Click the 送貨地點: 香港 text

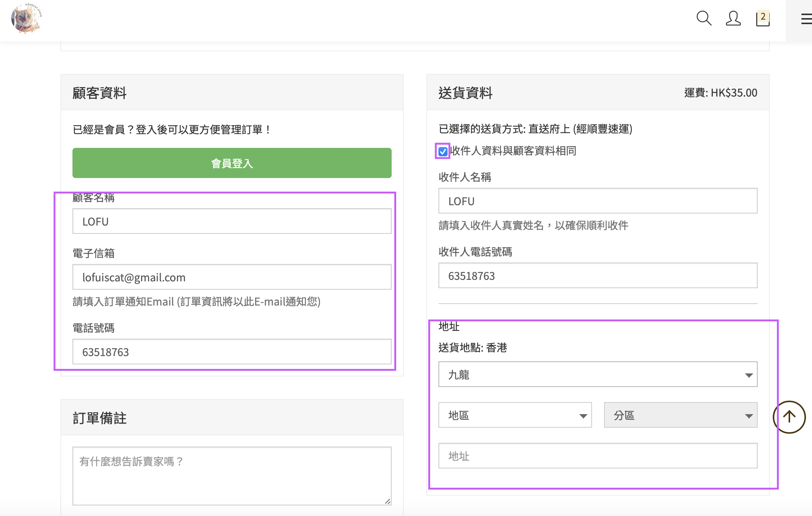[x=473, y=347]
